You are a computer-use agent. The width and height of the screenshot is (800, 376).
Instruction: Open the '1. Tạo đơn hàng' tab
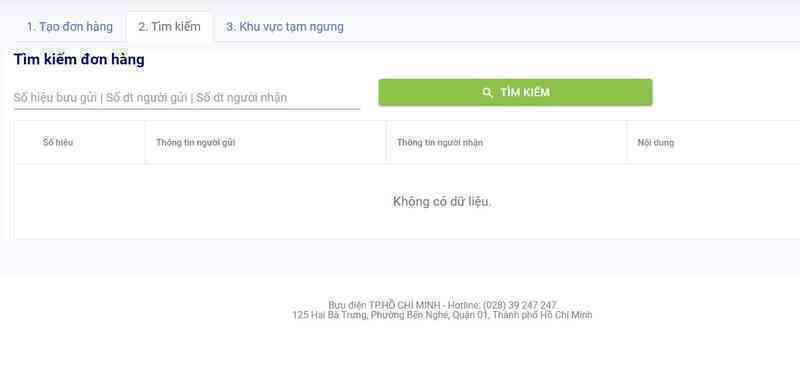69,27
